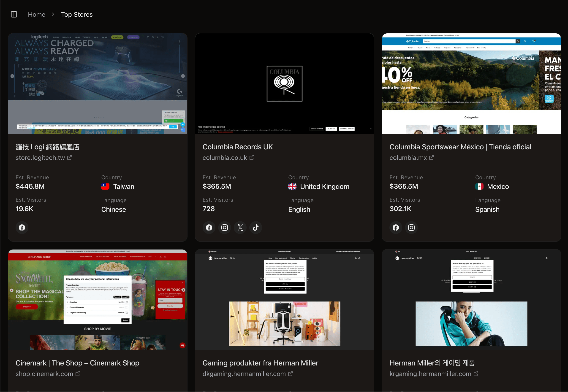568x392 pixels.
Task: Open columbia.mx link
Action: 408,158
